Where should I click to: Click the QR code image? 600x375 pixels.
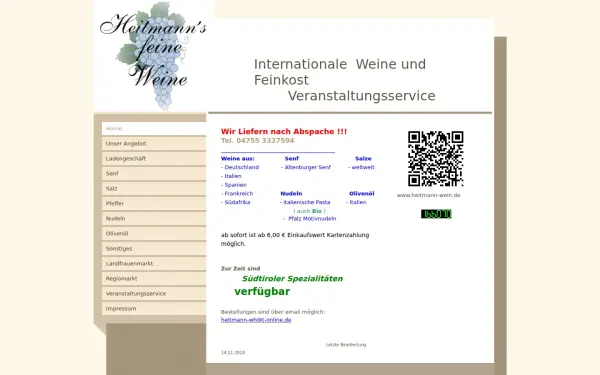tap(435, 158)
